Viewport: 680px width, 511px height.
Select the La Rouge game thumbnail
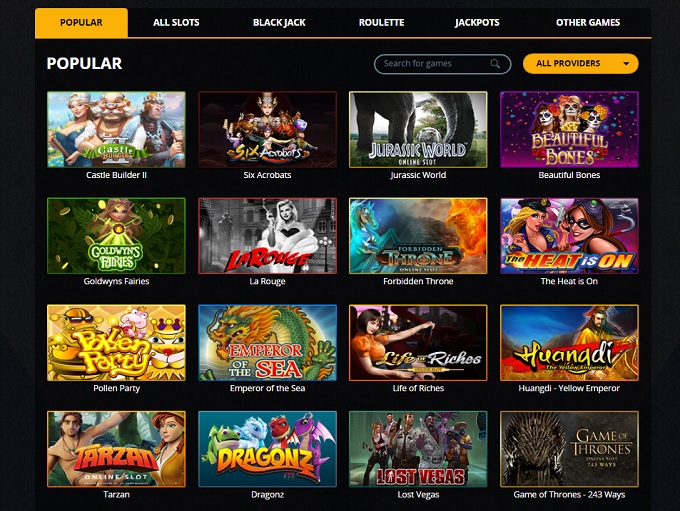click(267, 236)
